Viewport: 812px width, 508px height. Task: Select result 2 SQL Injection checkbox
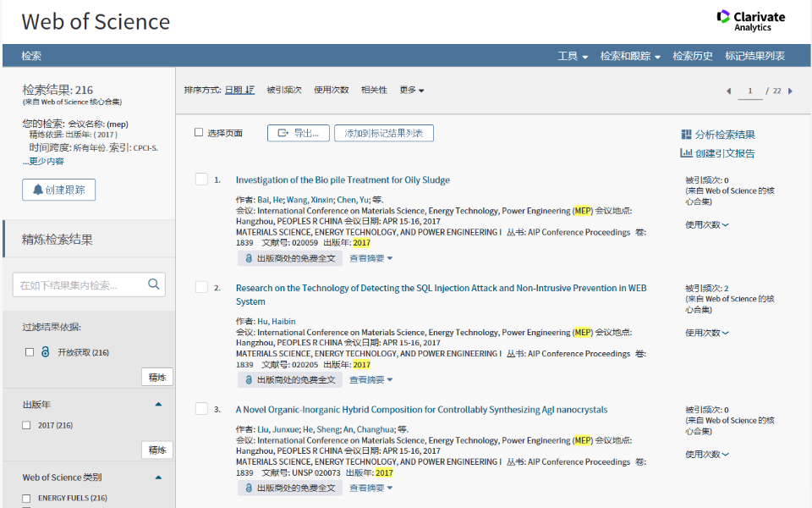point(201,287)
